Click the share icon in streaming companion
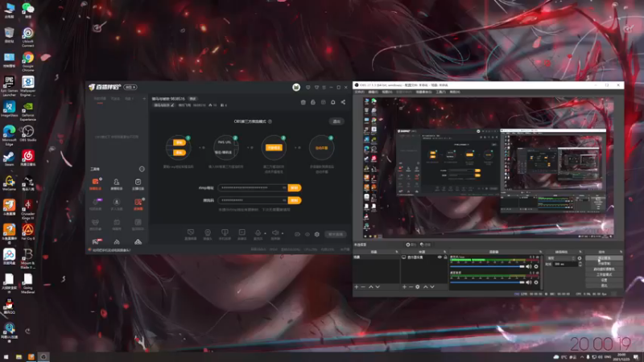Screen dimensions: 644x362 coord(343,102)
